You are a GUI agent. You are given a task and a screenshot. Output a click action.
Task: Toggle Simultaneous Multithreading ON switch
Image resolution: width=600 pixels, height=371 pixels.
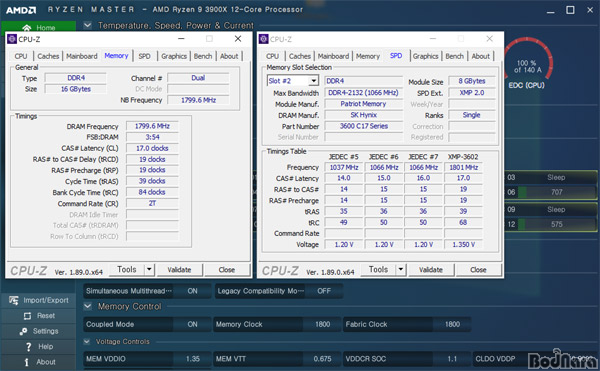coord(192,291)
